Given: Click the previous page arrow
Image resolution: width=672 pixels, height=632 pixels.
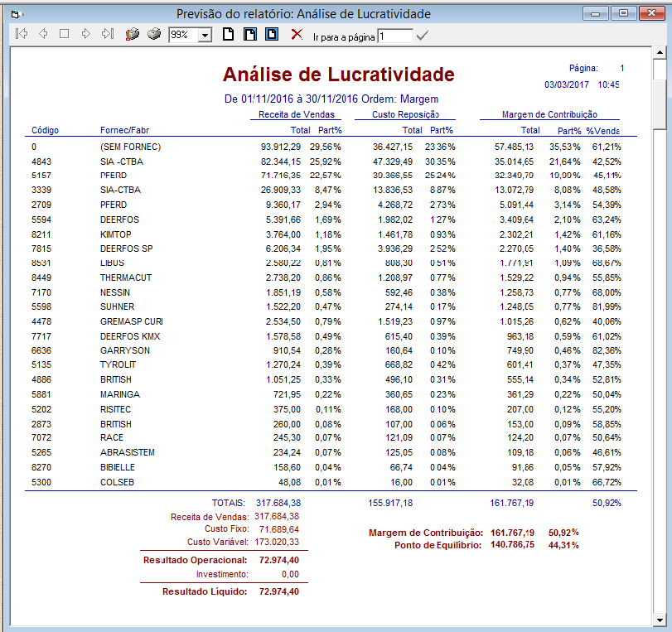Looking at the screenshot, I should (43, 34).
